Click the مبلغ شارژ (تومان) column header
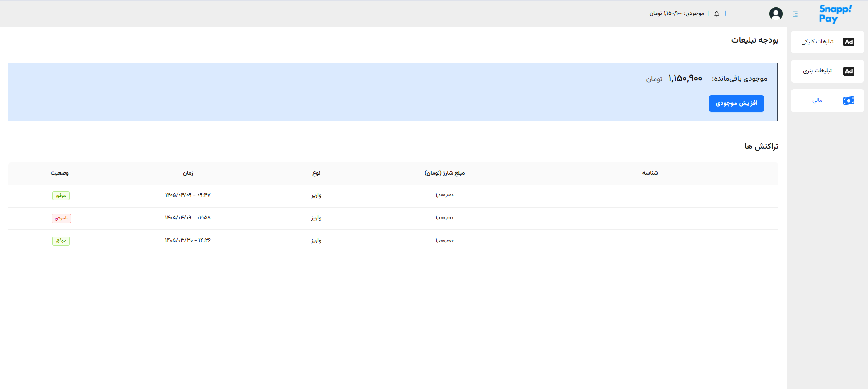The height and width of the screenshot is (389, 868). (x=445, y=173)
